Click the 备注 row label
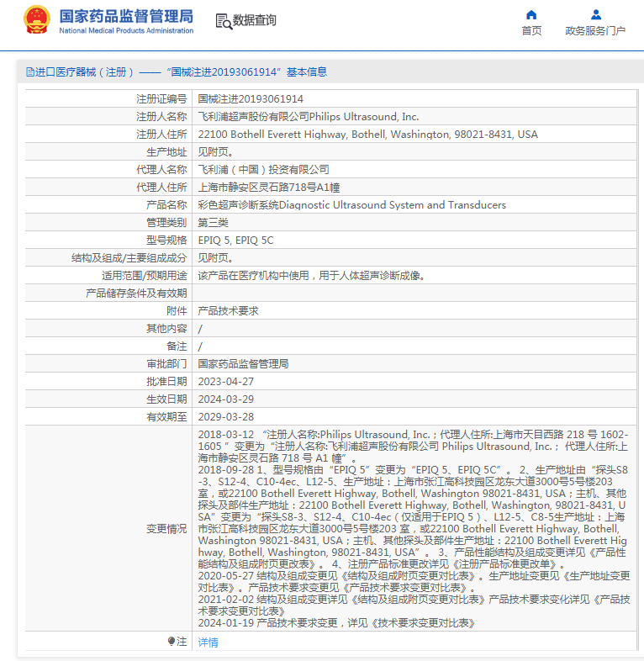This screenshot has width=644, height=661. (177, 346)
